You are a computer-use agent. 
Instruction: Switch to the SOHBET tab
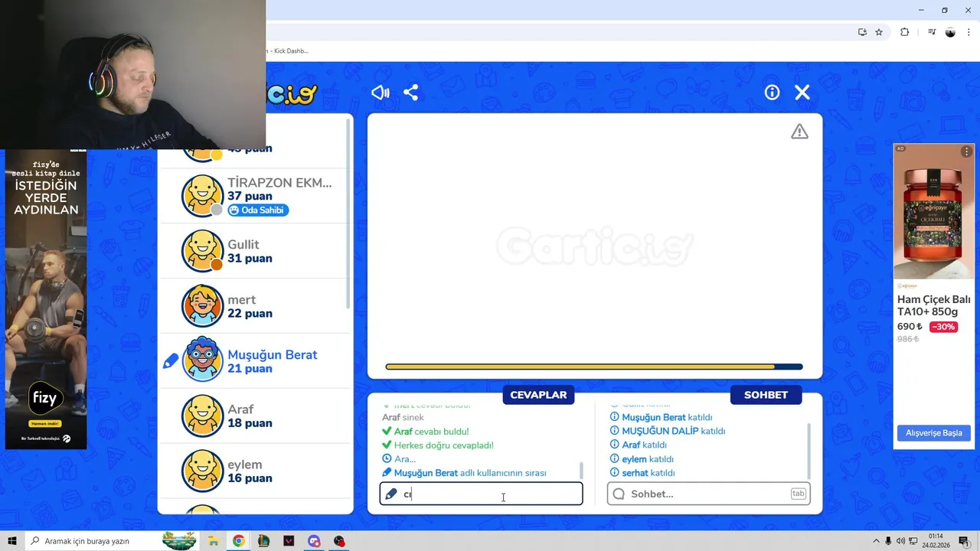click(x=766, y=395)
